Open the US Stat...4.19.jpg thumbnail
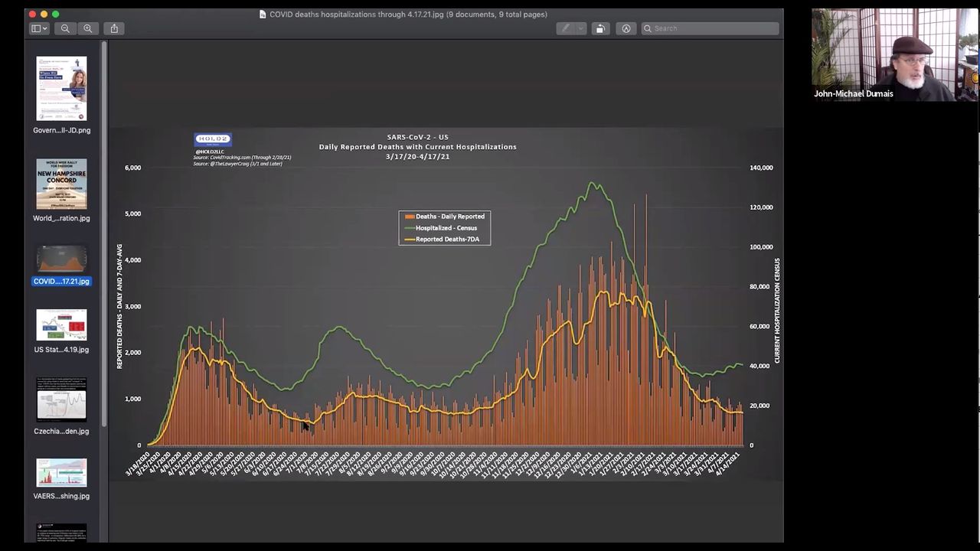This screenshot has width=980, height=551. 61,324
